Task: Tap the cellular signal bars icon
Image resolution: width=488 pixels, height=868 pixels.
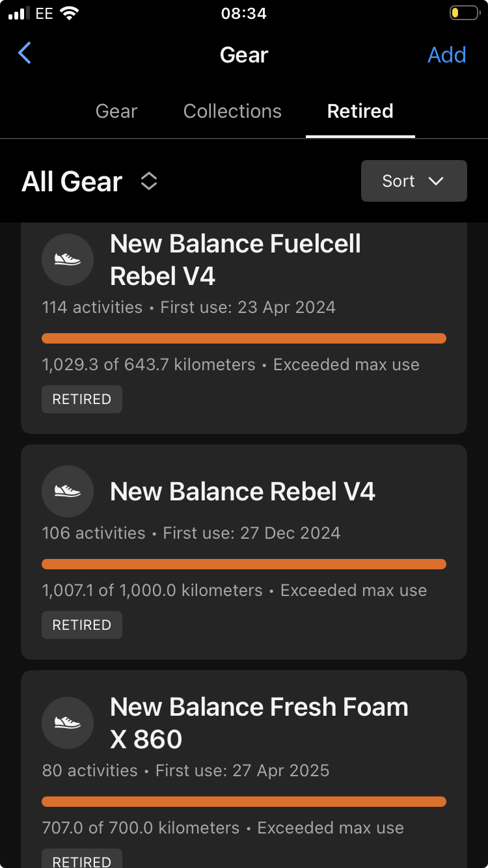Action: [19, 14]
